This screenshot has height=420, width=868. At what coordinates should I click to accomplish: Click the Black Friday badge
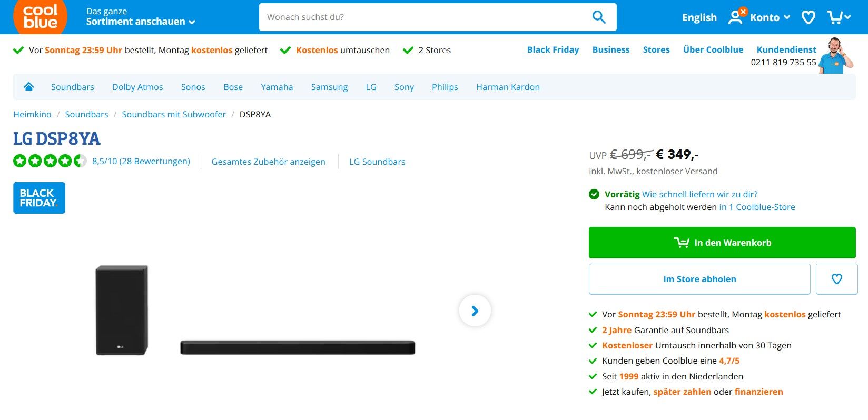pyautogui.click(x=39, y=198)
